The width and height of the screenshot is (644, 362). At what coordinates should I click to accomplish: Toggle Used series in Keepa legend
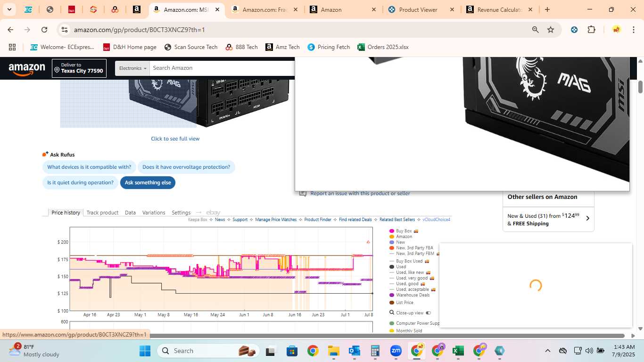(x=397, y=267)
